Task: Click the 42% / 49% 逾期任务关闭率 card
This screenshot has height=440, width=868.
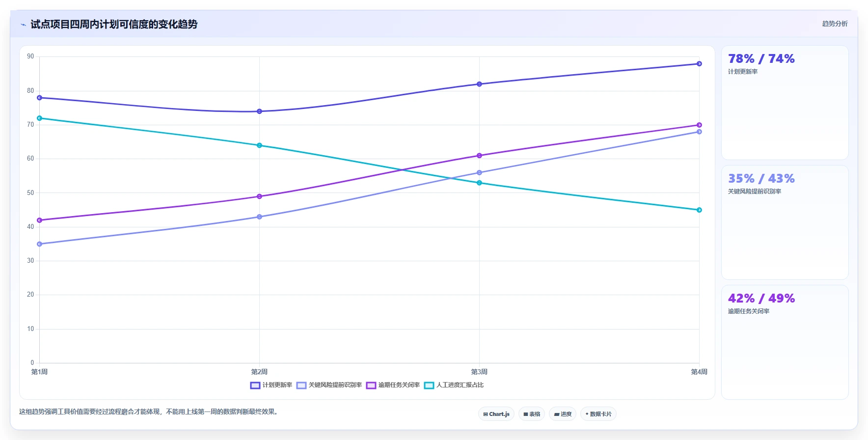Action: (785, 342)
